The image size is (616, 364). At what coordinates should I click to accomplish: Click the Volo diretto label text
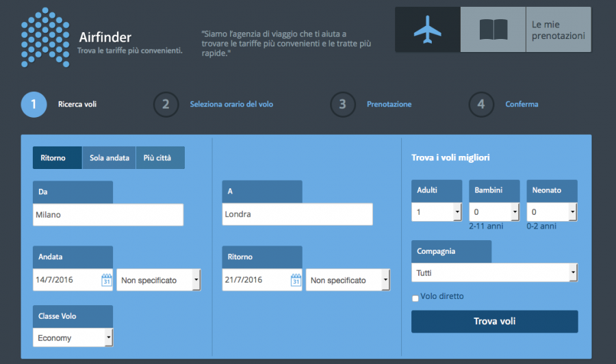click(x=442, y=296)
